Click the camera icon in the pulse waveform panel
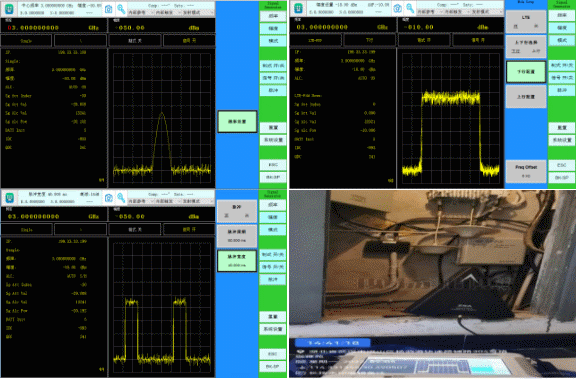Viewport: 576px width, 379px height. click(108, 198)
